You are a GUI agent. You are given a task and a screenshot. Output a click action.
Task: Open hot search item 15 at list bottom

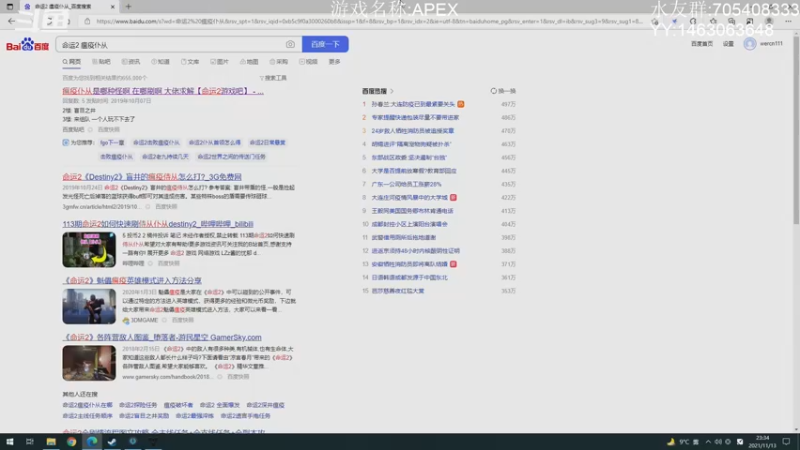(397, 291)
